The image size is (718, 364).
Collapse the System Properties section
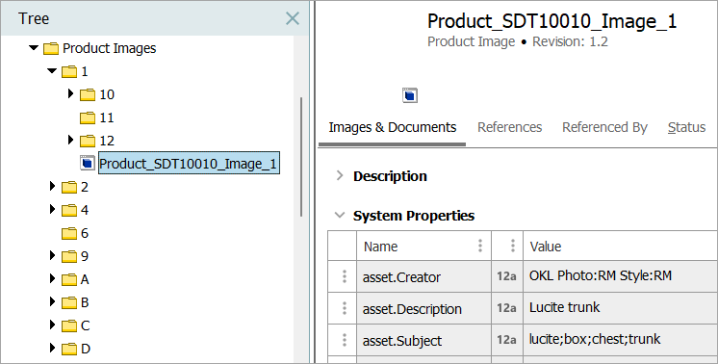click(339, 215)
